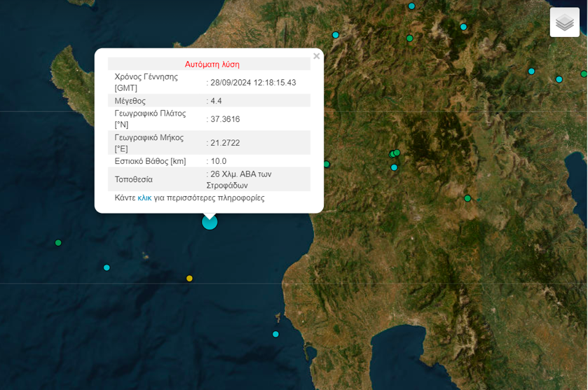Click the timestamp 28/09/2024 12:18:15.43
The height and width of the screenshot is (390, 588).
tap(253, 83)
